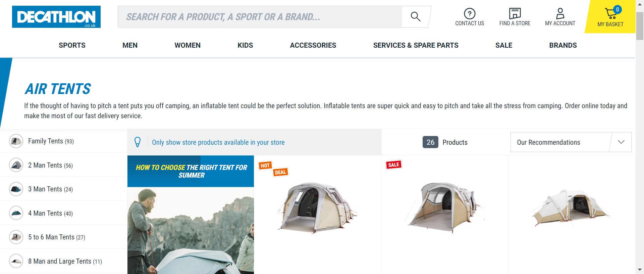Go to 5 to 6 Man Tents category

click(x=56, y=237)
